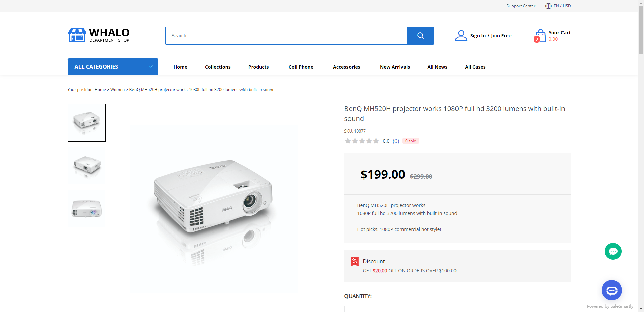
Task: Click the Support Center link
Action: (521, 6)
